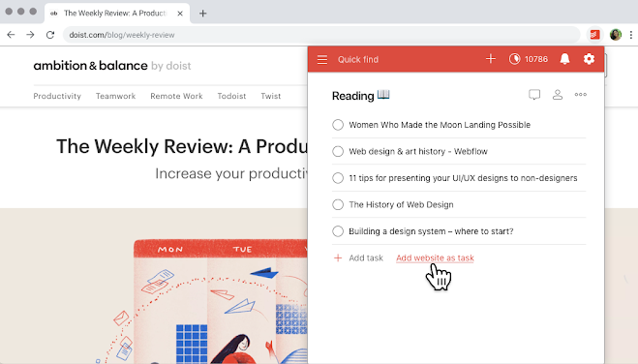Check off 11 tips for presenting task
This screenshot has height=364, width=638.
coord(338,178)
